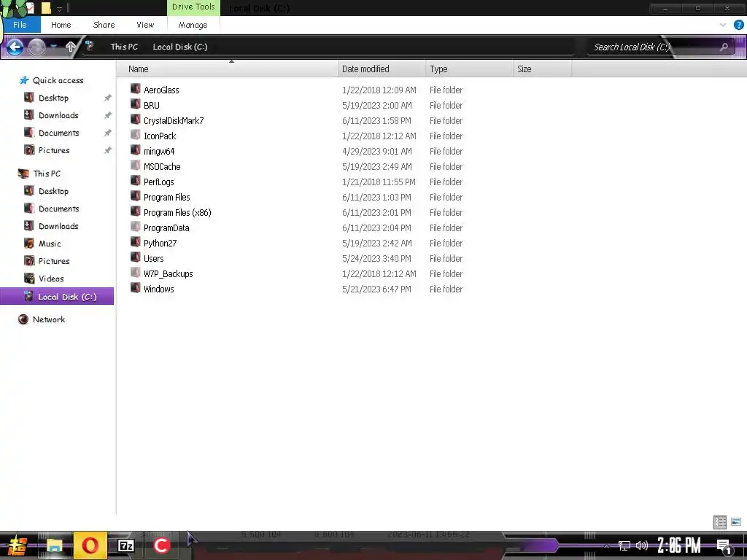747x560 pixels.
Task: Open Quick Access Toolbar customize dropdown
Action: pos(60,9)
